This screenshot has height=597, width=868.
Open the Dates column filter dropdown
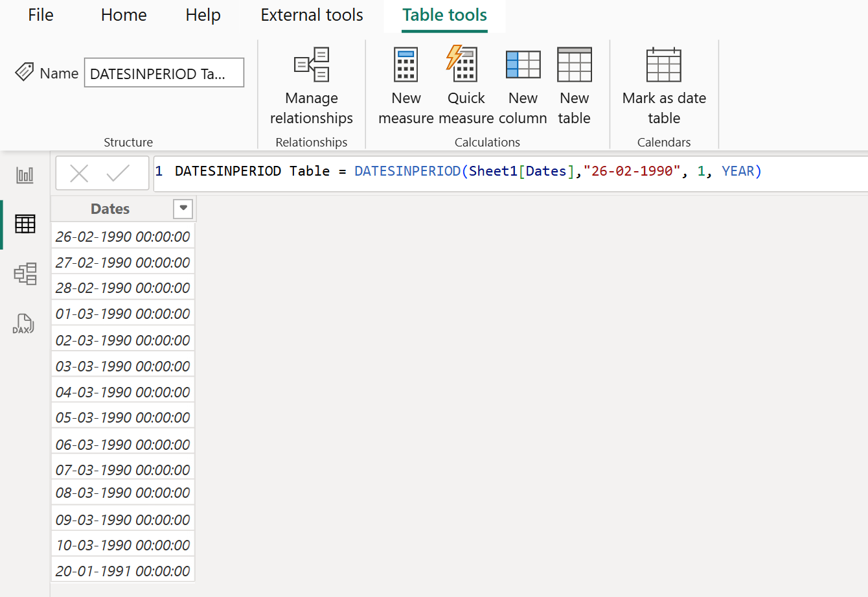183,209
